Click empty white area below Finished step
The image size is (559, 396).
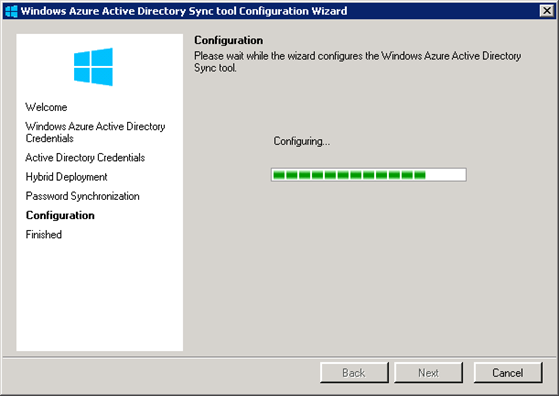(x=99, y=296)
